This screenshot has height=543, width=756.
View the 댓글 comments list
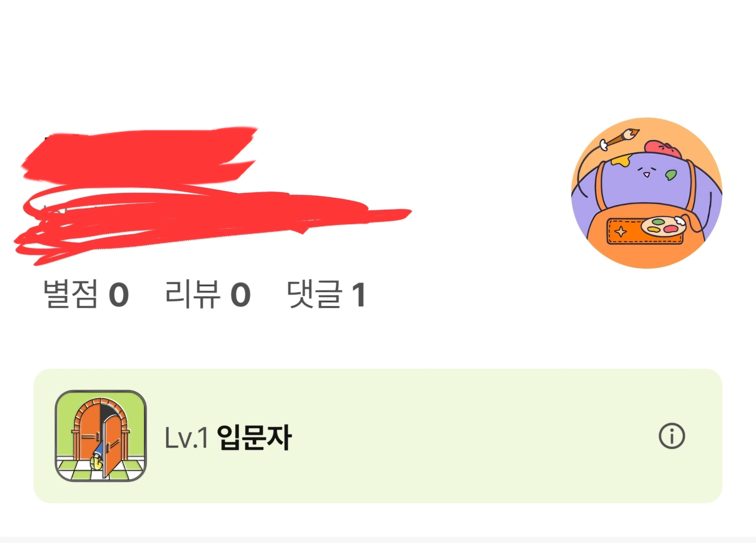point(326,294)
